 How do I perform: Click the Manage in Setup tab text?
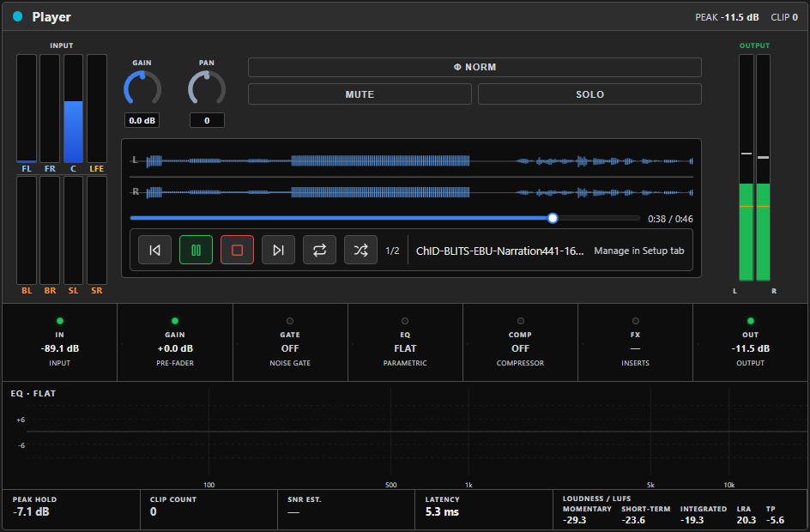[639, 251]
